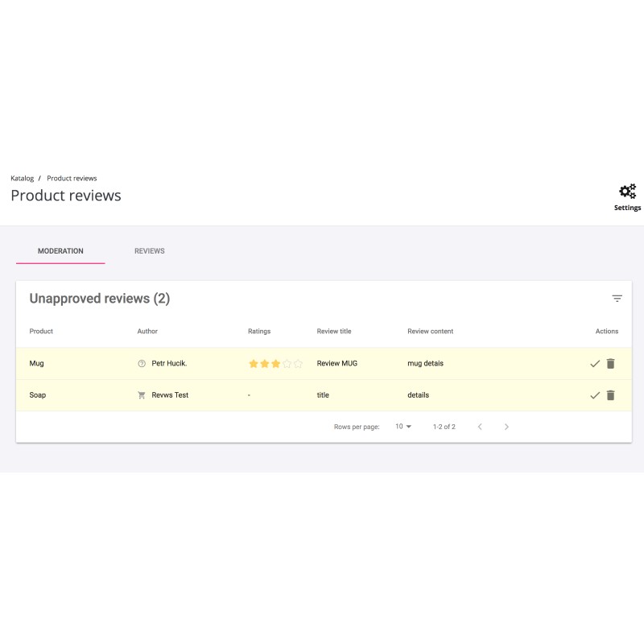Click the Mug star rating
644x644 pixels.
[x=275, y=364]
